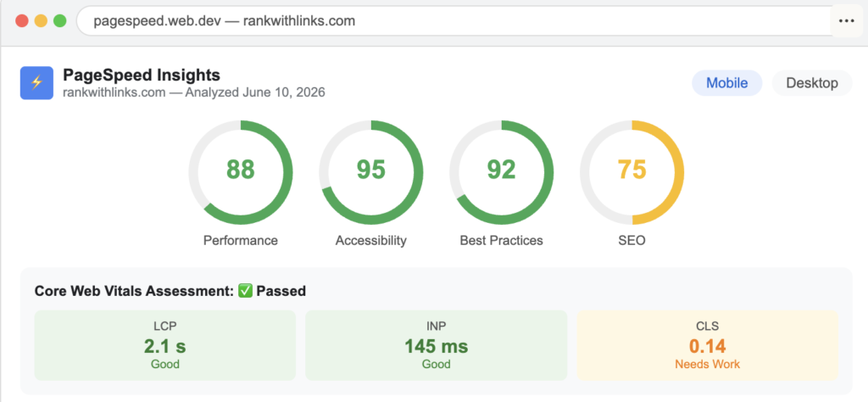Click the Performance label
This screenshot has height=402, width=868.
[241, 240]
